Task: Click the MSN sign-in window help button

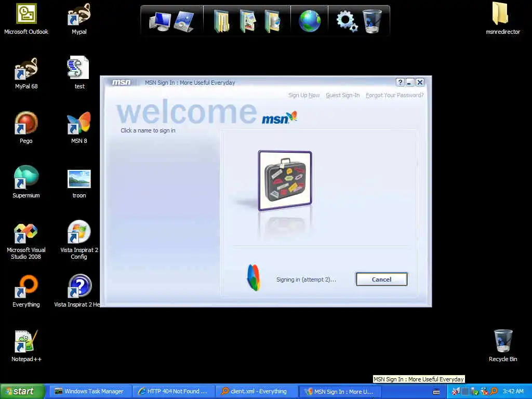Action: coord(400,83)
